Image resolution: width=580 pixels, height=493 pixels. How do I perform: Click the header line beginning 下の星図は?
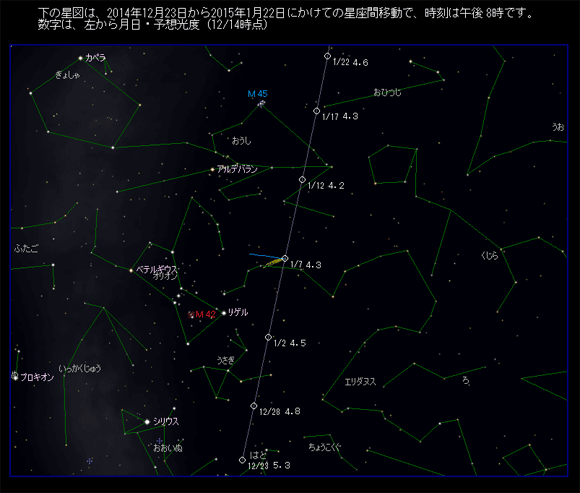[286, 13]
